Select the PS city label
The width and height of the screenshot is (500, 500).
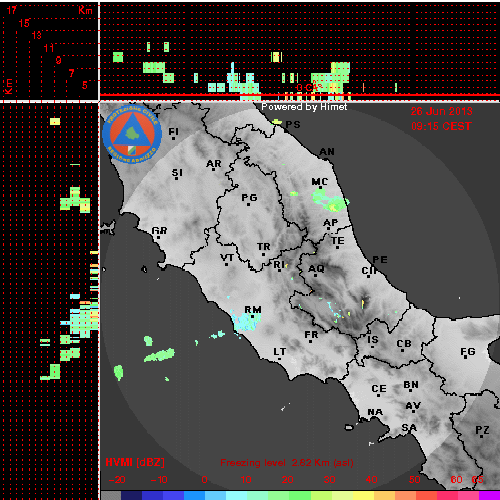293,124
